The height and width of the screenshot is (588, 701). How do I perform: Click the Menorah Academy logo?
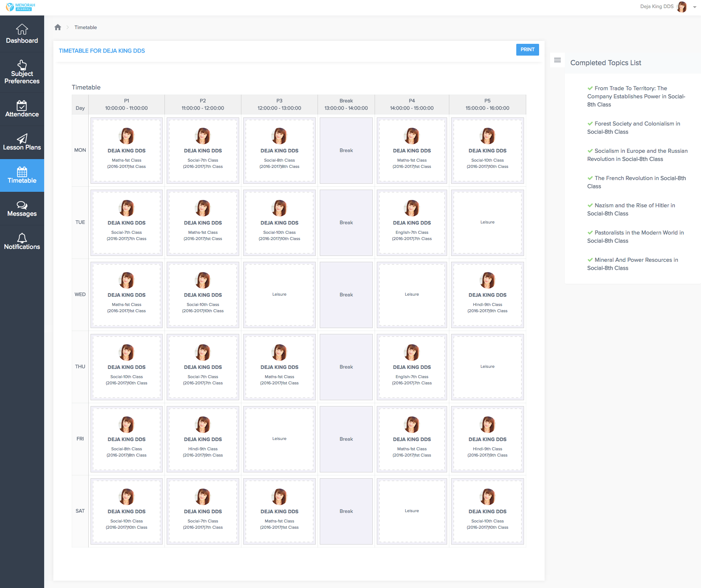(20, 7)
